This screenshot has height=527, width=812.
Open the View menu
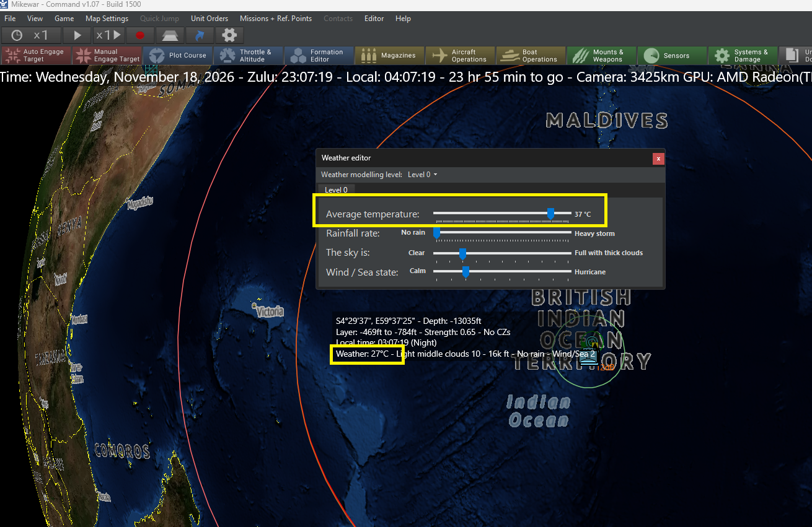35,19
